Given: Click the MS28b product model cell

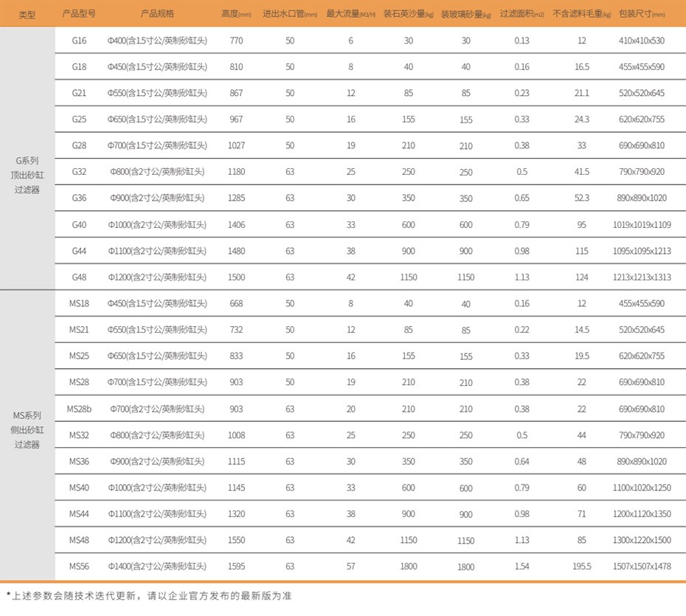Looking at the screenshot, I should click(x=79, y=409).
